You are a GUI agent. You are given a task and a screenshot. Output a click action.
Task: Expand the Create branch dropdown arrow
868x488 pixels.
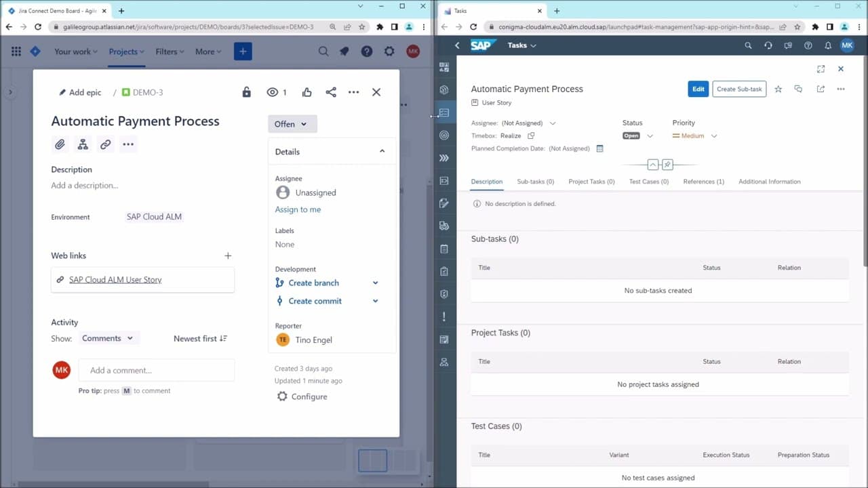375,283
